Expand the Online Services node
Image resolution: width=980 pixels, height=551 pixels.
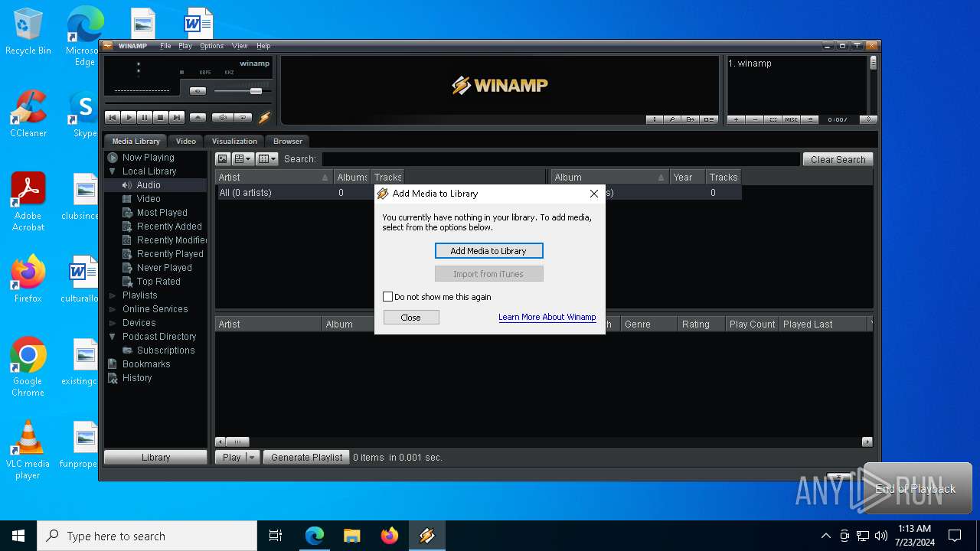point(113,309)
